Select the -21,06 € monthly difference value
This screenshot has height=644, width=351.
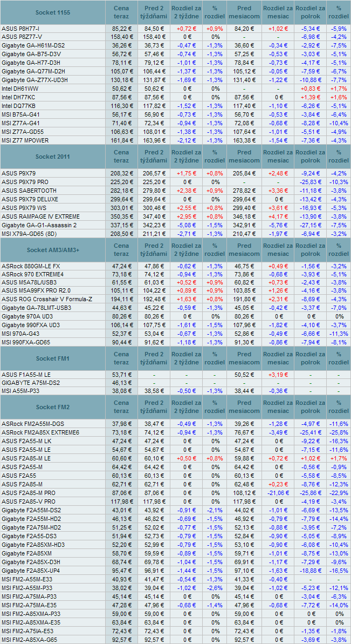278,492
